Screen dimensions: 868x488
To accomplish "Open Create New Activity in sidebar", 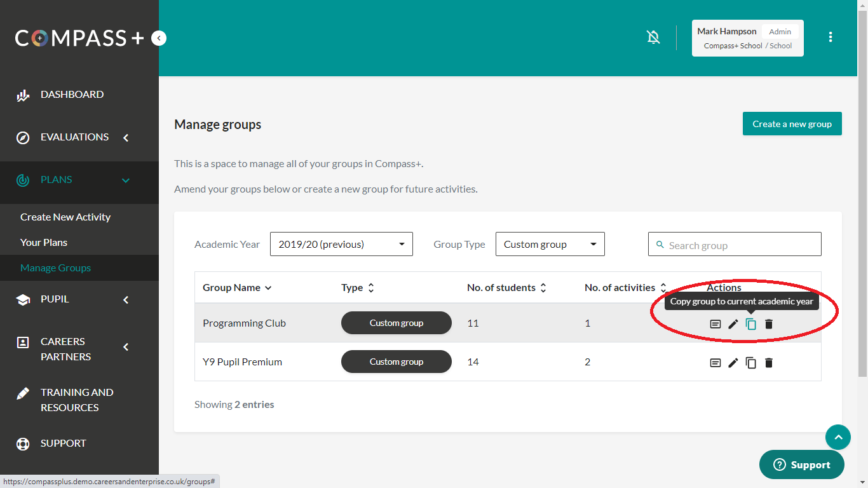I will coord(65,217).
